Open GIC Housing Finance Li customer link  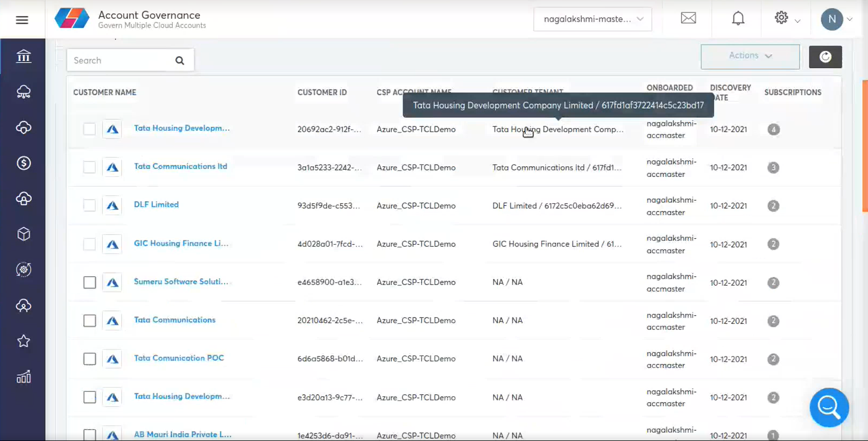click(181, 243)
